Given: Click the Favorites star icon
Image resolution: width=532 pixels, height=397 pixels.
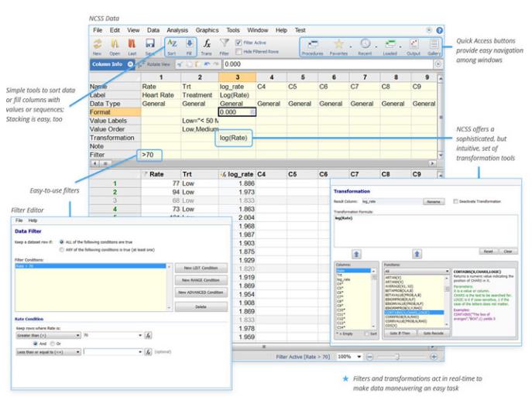Looking at the screenshot, I should pos(338,44).
